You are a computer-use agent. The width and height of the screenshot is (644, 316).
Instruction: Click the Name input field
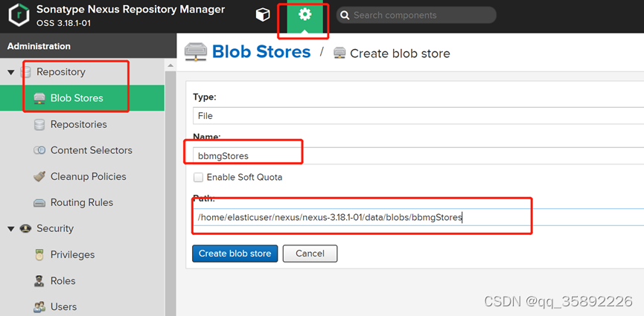tap(417, 156)
